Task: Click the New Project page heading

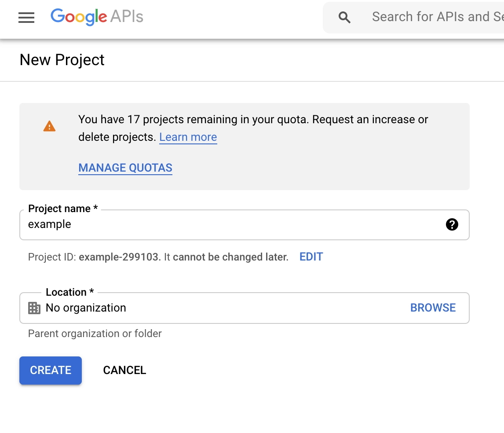Action: click(x=62, y=60)
